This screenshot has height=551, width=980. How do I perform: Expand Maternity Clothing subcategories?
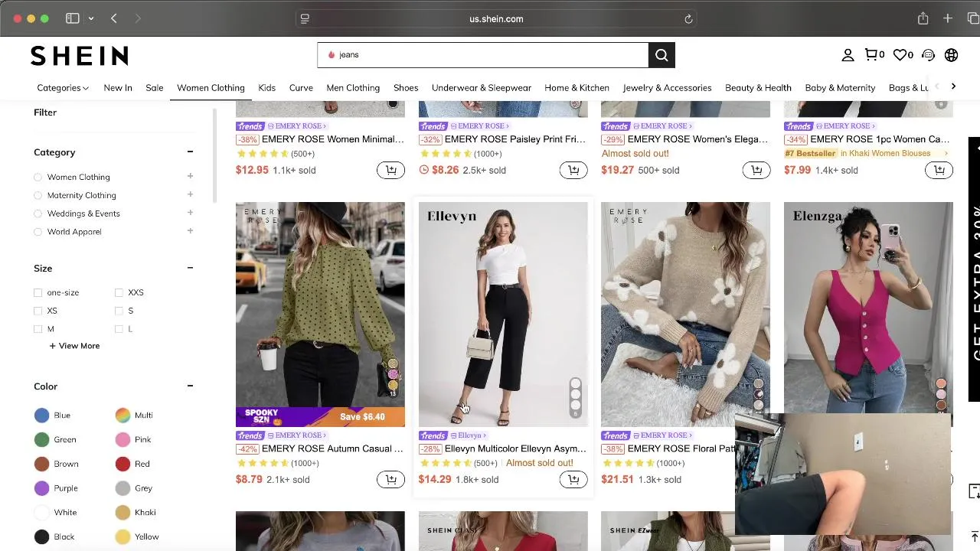tap(190, 194)
